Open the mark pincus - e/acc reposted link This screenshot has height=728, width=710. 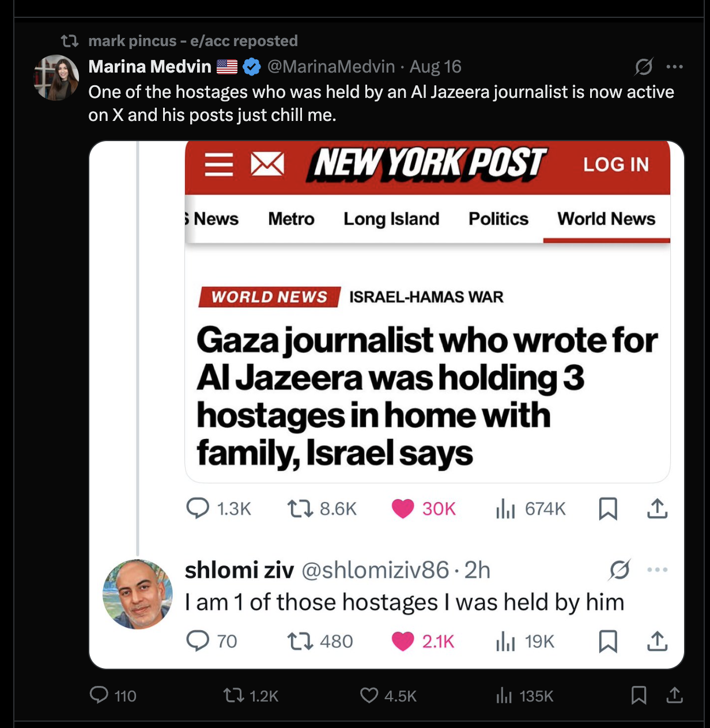click(193, 41)
